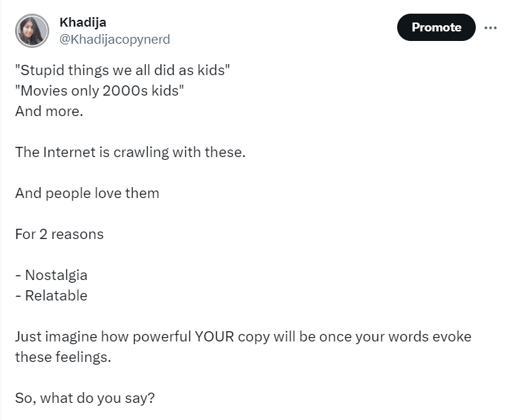The image size is (512, 420).
Task: Open the @Khadijacopynerd handle link
Action: coord(115,39)
